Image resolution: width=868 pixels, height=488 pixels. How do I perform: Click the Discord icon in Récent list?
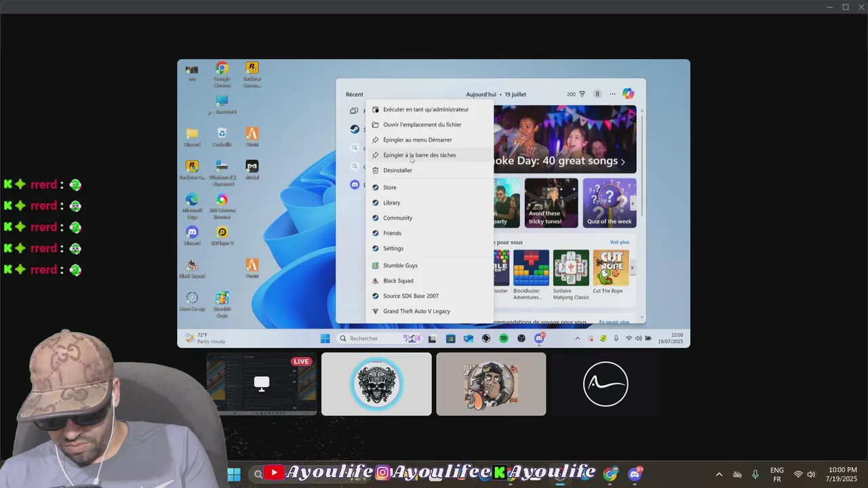pyautogui.click(x=355, y=184)
